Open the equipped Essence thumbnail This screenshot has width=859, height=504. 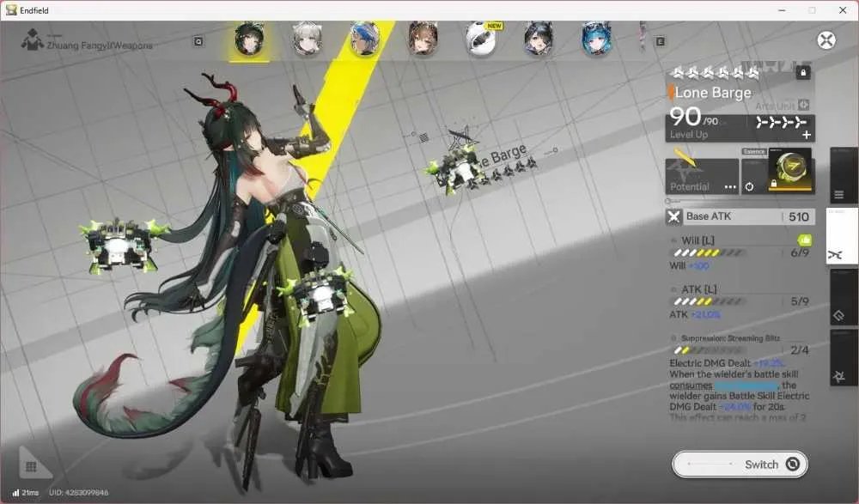790,170
